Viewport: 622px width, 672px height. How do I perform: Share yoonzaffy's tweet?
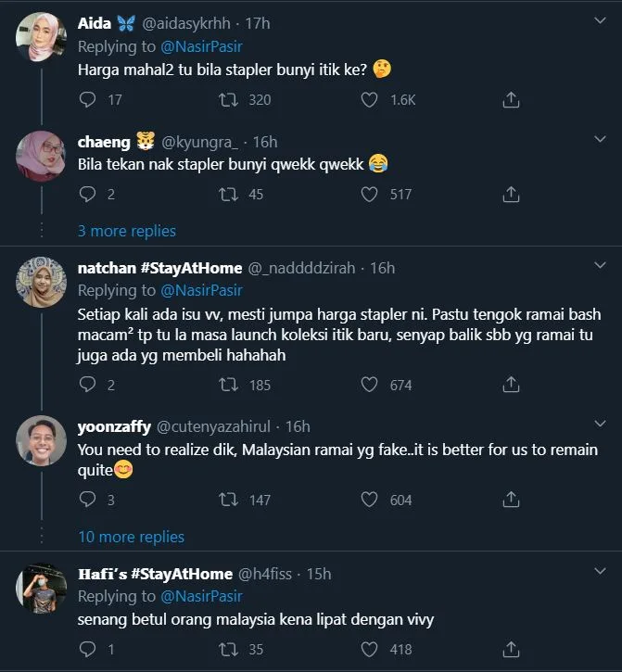[x=510, y=499]
